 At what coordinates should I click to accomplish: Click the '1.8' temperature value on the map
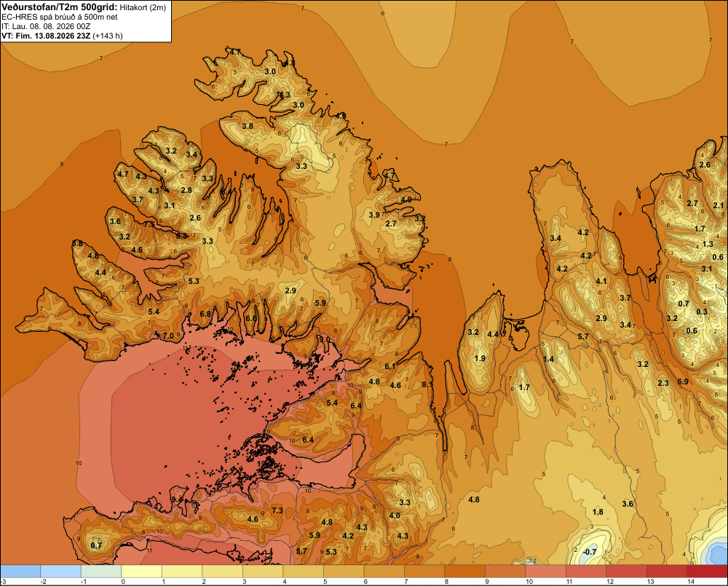[598, 512]
